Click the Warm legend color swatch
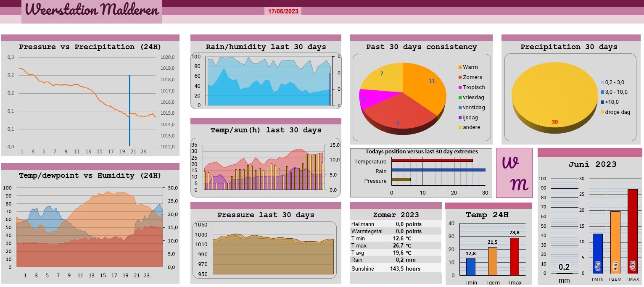Image resolution: width=644 pixels, height=287 pixels. pos(460,67)
